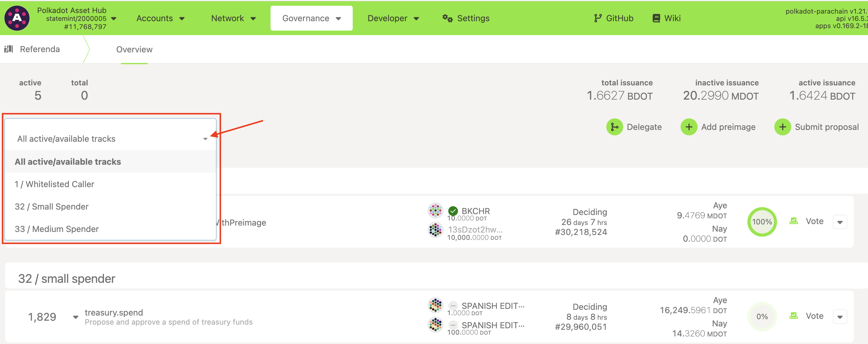The height and width of the screenshot is (344, 868).
Task: Click the Referenda section icon
Action: [9, 49]
